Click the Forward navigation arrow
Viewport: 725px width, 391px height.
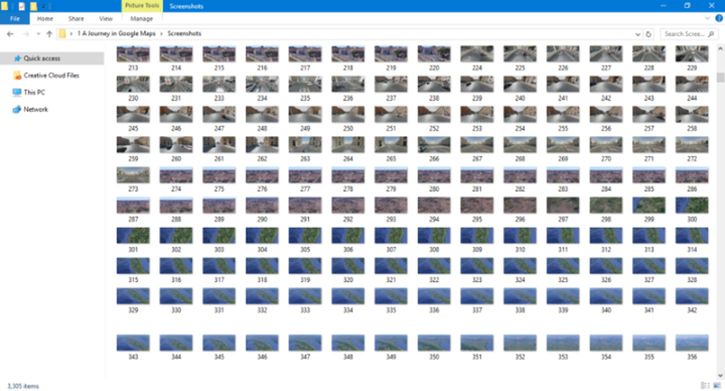[x=26, y=34]
